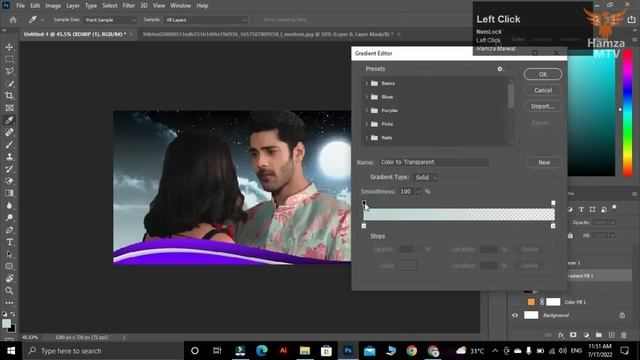
Task: Click the Delete Layer trash icon
Action: click(x=624, y=335)
